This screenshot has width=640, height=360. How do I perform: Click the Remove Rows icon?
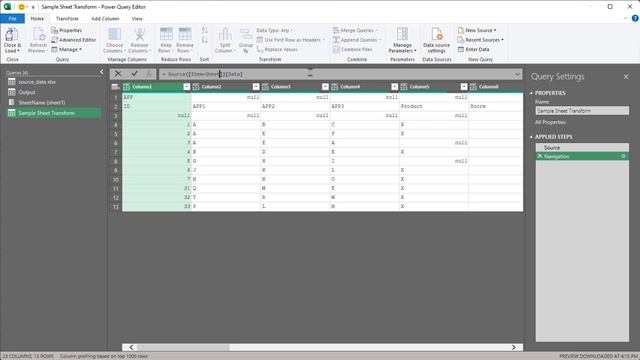tap(184, 35)
